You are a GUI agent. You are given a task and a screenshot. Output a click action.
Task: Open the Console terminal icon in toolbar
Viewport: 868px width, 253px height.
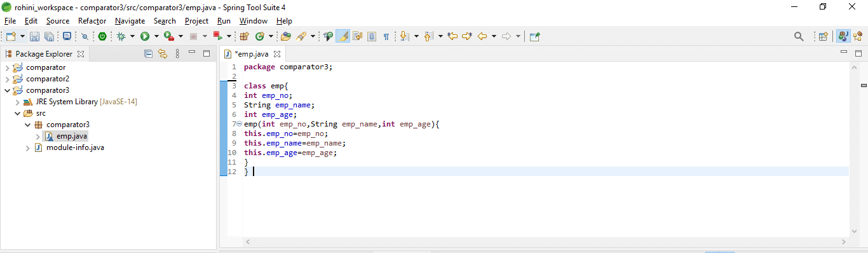point(66,37)
